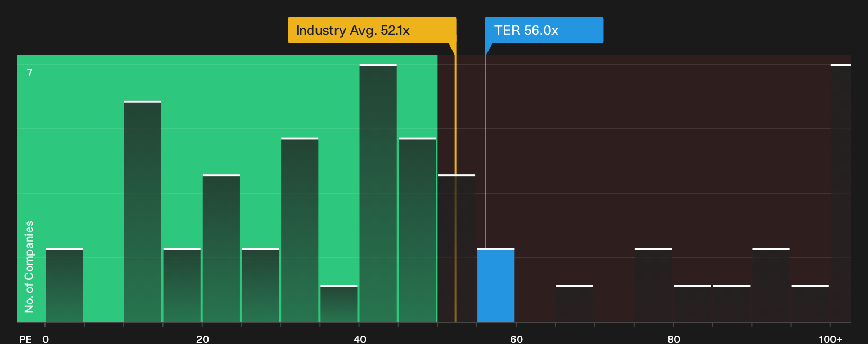This screenshot has width=868, height=344.
Task: Select the bar for PE 45-50
Action: [x=418, y=230]
